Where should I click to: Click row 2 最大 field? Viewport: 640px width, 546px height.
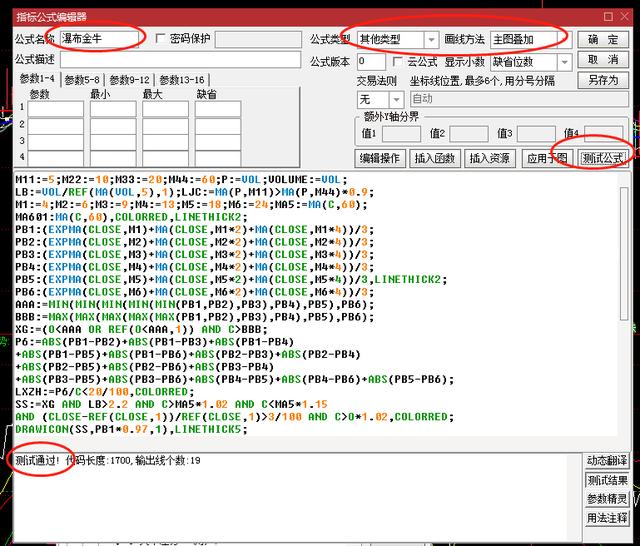[165, 126]
